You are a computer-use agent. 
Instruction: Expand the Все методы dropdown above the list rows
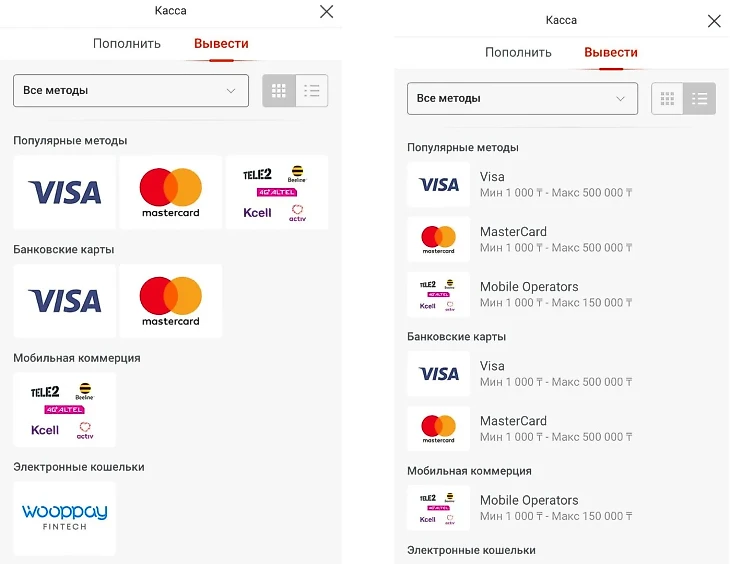(522, 99)
